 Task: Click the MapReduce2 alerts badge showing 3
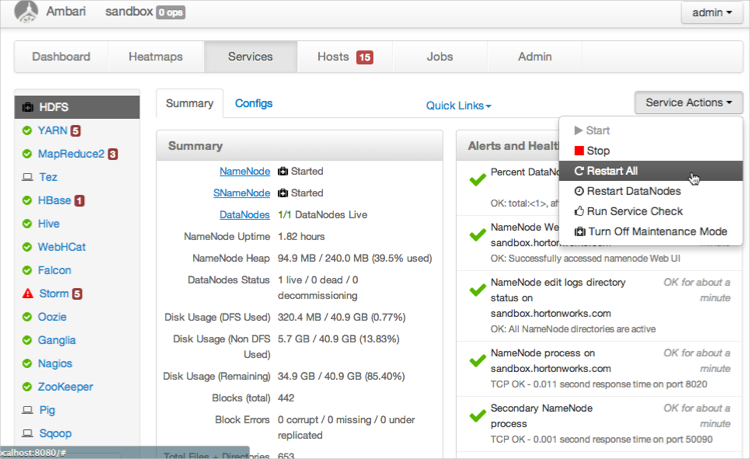pyautogui.click(x=113, y=154)
